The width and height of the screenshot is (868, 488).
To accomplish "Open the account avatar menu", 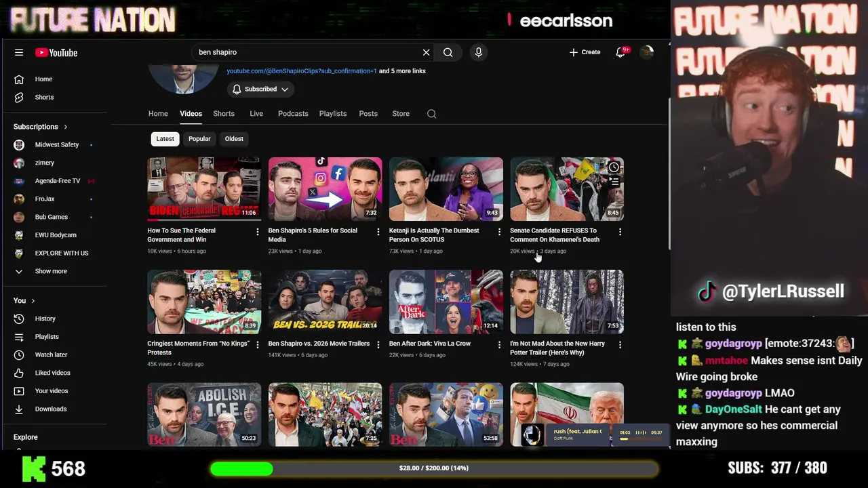I will (646, 52).
